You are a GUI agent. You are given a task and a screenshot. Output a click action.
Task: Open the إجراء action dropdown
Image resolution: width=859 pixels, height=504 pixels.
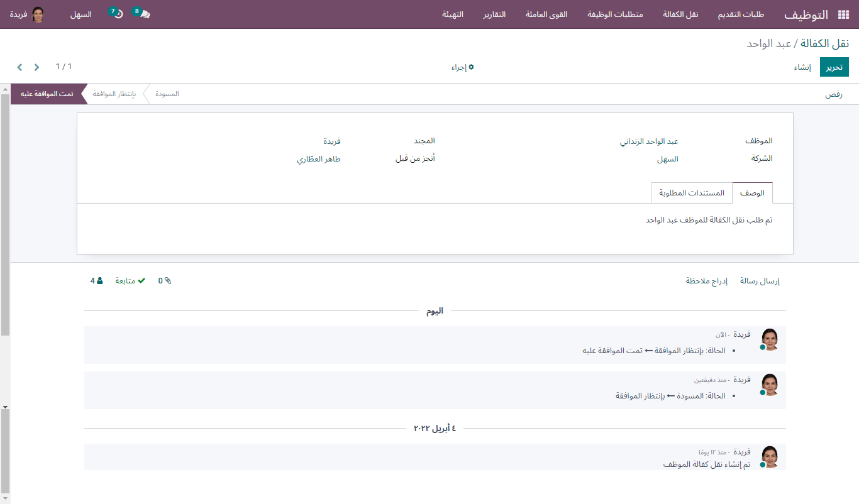pos(462,67)
